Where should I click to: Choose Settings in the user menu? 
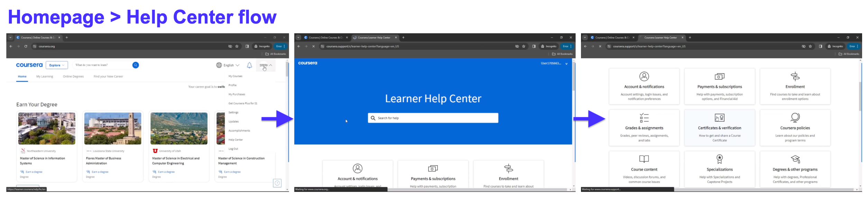click(x=233, y=113)
